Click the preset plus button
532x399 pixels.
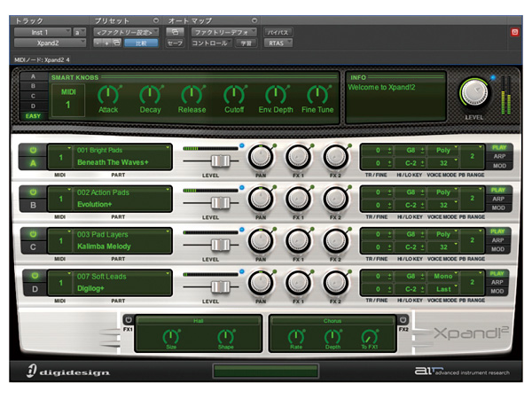pyautogui.click(x=107, y=43)
